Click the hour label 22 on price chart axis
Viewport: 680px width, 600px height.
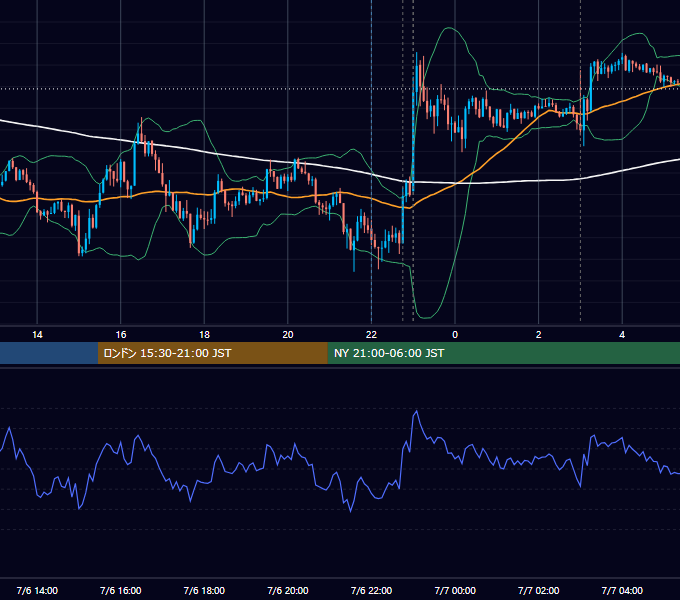(x=371, y=335)
